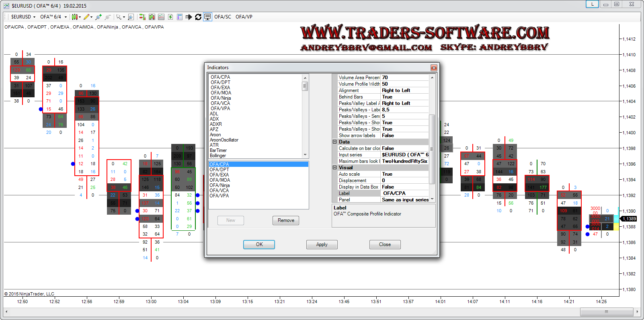Toggle the Behind Bars True value
644x320 pixels.
404,97
